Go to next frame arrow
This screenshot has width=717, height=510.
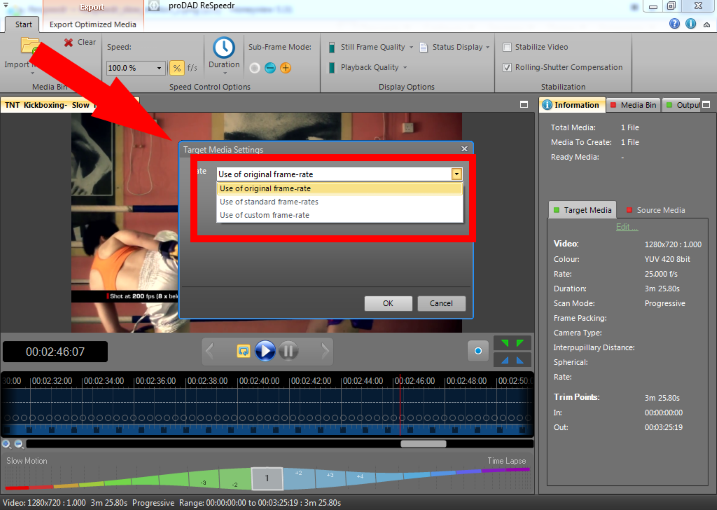(324, 350)
